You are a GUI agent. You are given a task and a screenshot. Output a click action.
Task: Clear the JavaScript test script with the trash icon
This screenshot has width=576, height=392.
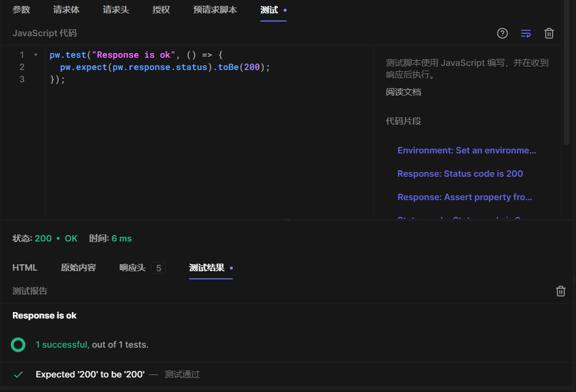point(549,33)
